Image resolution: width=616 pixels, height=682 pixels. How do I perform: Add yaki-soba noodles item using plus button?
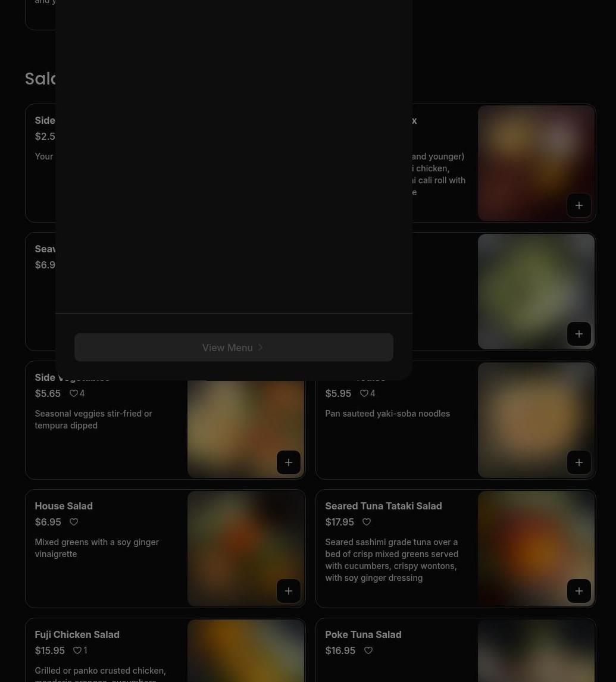(x=579, y=462)
